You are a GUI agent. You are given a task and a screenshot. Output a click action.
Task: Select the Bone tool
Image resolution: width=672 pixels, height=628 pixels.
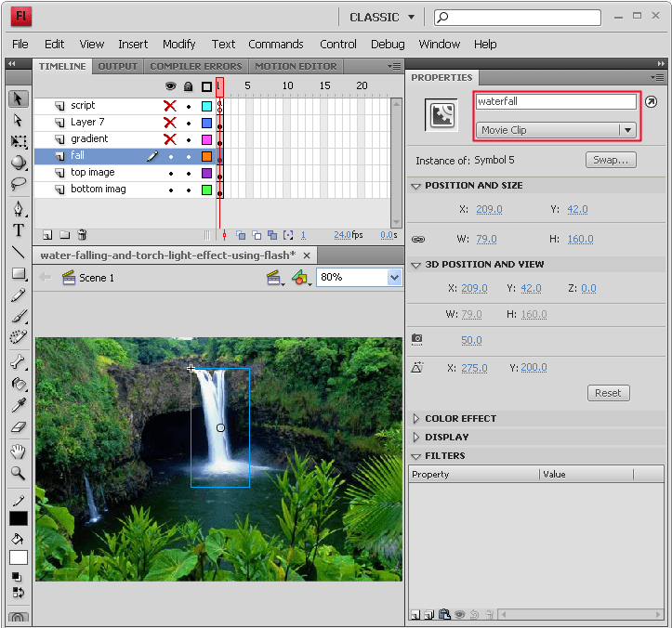18,362
